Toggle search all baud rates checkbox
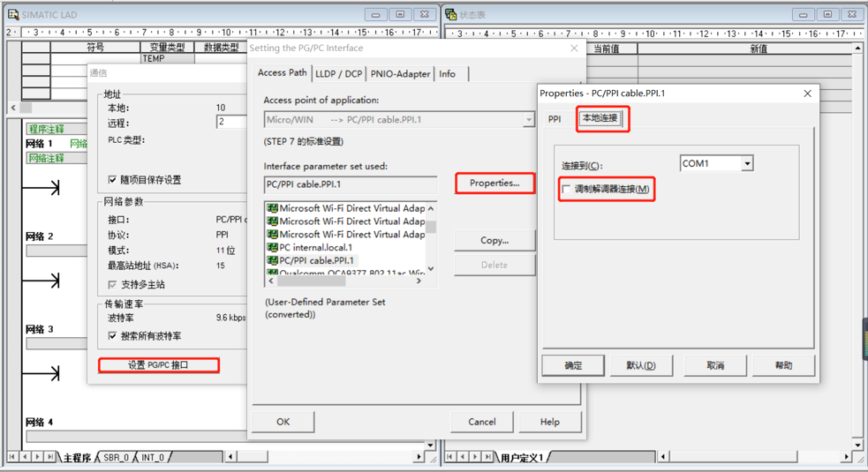The height and width of the screenshot is (472, 868). (112, 336)
